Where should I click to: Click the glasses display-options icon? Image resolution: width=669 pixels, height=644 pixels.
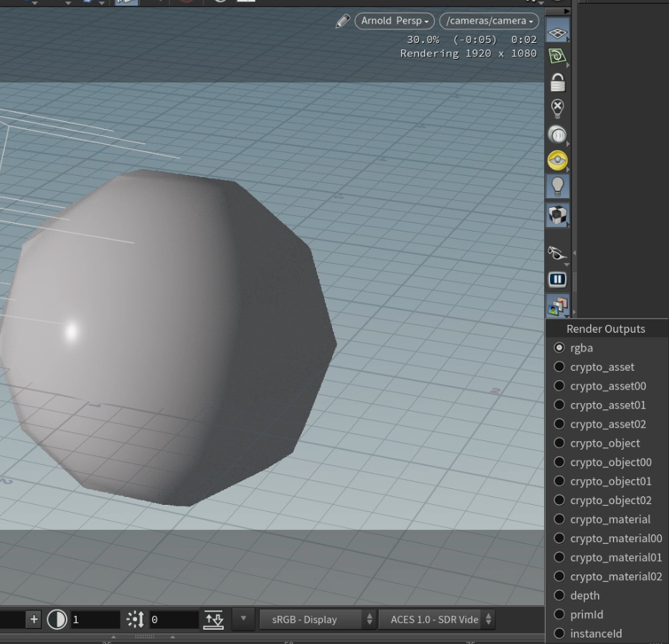(x=556, y=252)
